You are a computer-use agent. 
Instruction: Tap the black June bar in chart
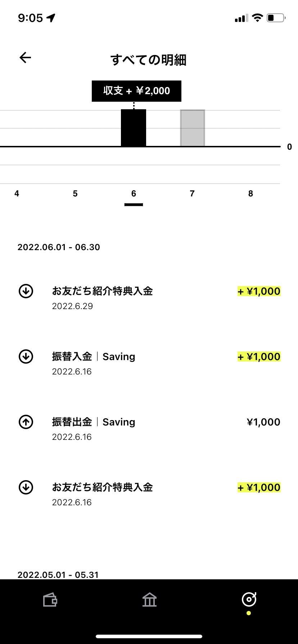(134, 128)
